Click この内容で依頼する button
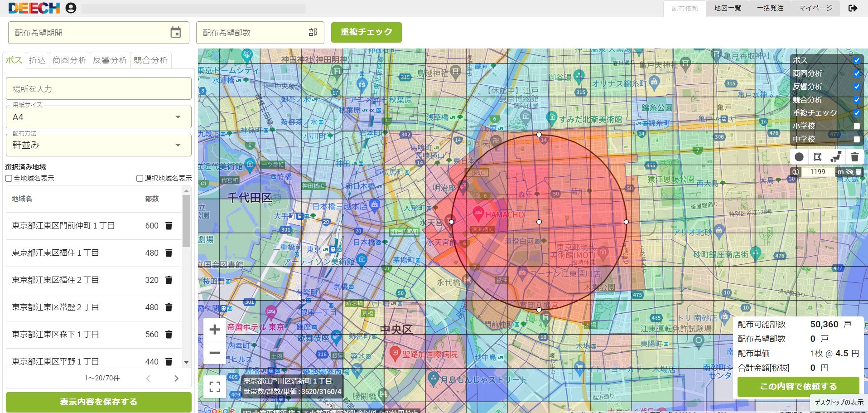This screenshot has width=868, height=413. 798,386
